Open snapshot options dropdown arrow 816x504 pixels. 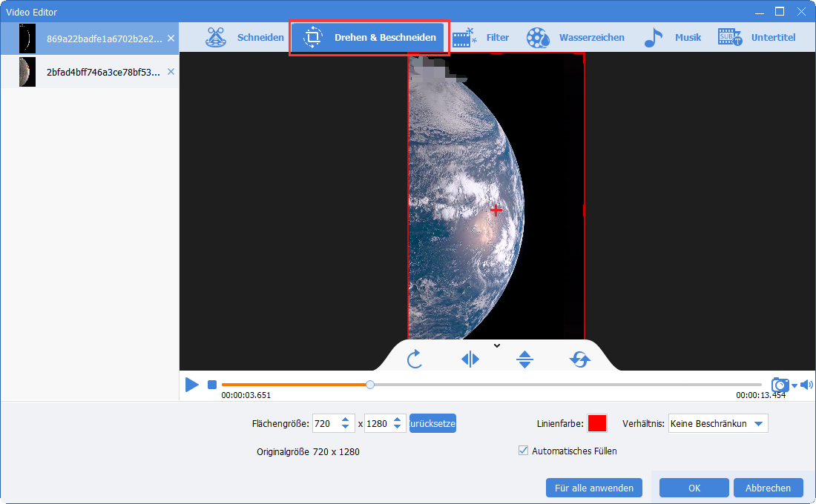point(794,386)
